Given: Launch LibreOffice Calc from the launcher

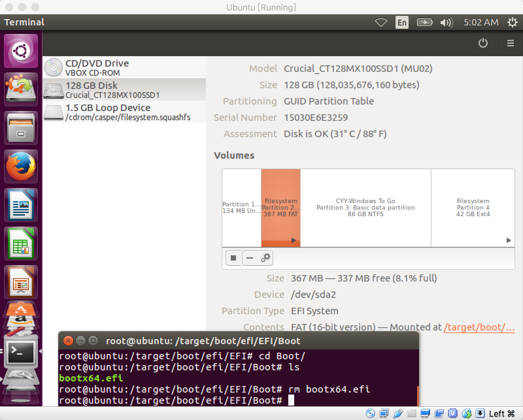Looking at the screenshot, I should point(21,244).
